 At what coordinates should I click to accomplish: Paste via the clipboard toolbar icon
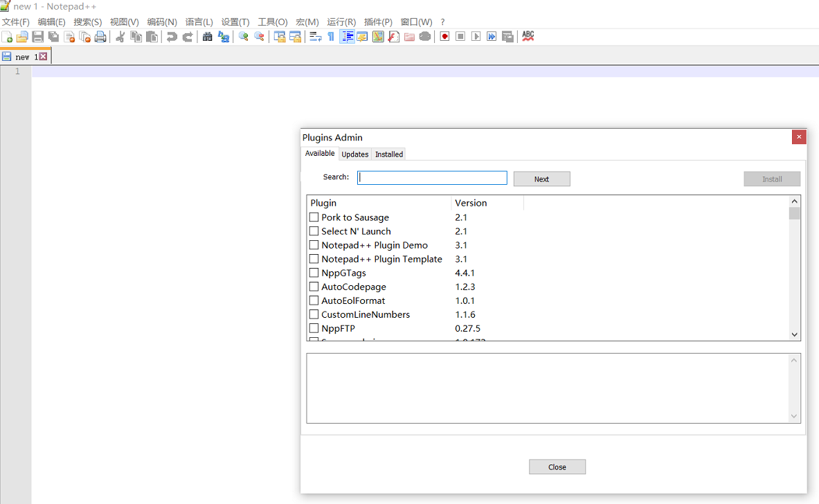click(152, 37)
